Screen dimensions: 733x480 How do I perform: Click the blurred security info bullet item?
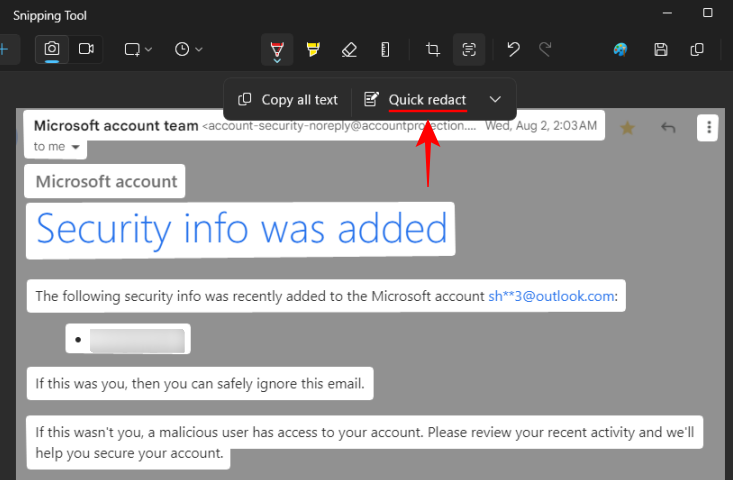128,339
